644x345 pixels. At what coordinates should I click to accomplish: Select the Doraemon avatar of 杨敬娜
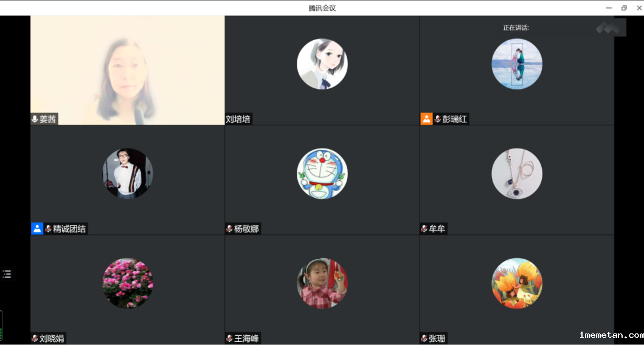coord(322,173)
